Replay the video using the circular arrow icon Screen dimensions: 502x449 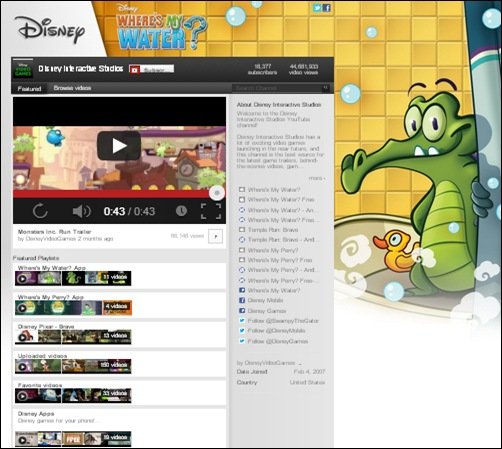40,211
